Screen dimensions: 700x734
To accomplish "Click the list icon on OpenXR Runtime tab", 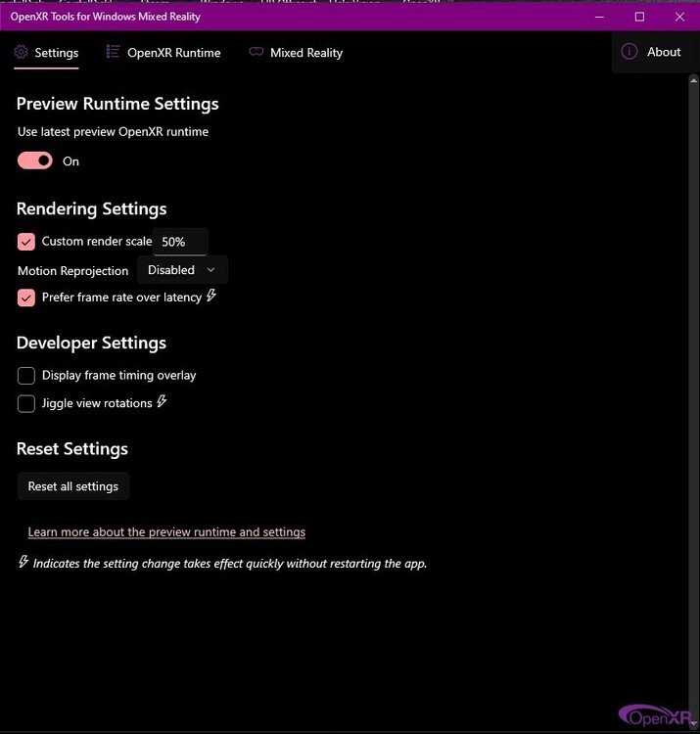I will pos(113,52).
